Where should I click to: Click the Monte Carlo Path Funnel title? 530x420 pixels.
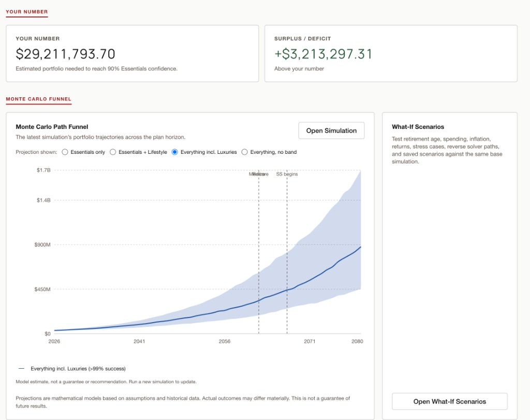(x=52, y=127)
